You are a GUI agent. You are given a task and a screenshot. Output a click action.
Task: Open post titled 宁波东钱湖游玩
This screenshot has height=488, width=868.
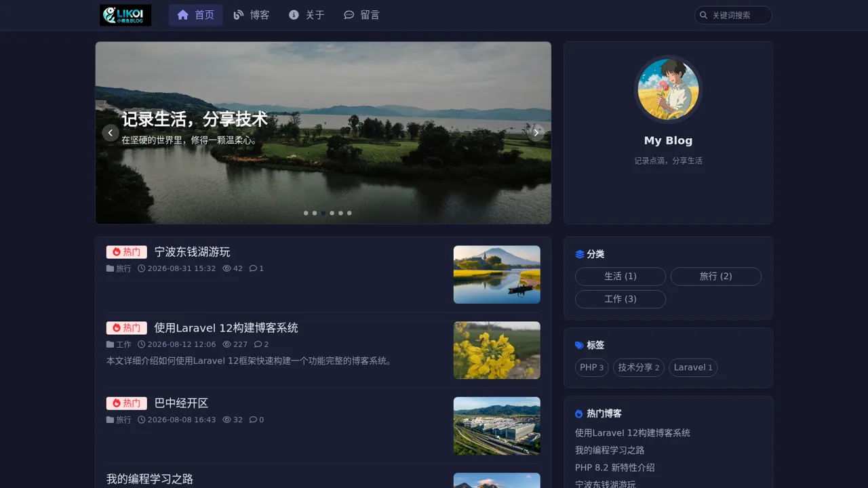point(192,252)
